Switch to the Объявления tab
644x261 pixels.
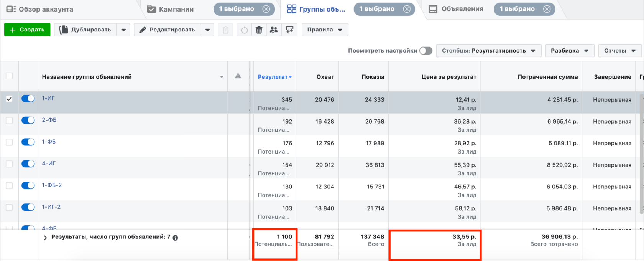pos(456,9)
